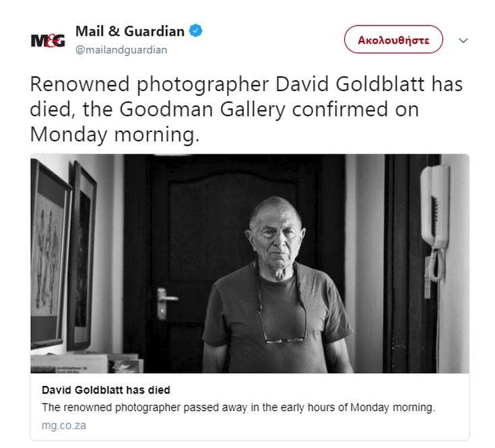Click the phrase Monday morning. in the tweet
The height and width of the screenshot is (448, 495).
pos(115,135)
